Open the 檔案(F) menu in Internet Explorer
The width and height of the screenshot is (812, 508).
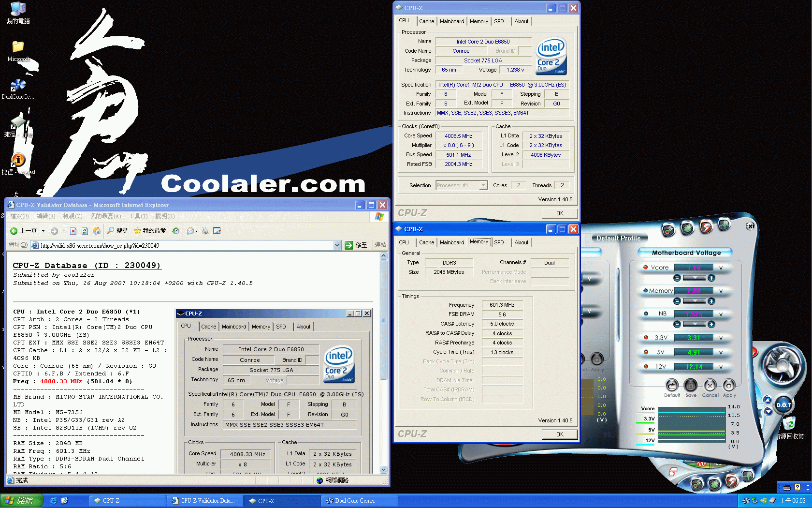(19, 216)
